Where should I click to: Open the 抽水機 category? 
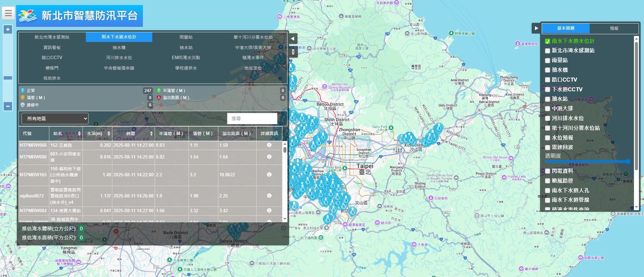click(119, 48)
